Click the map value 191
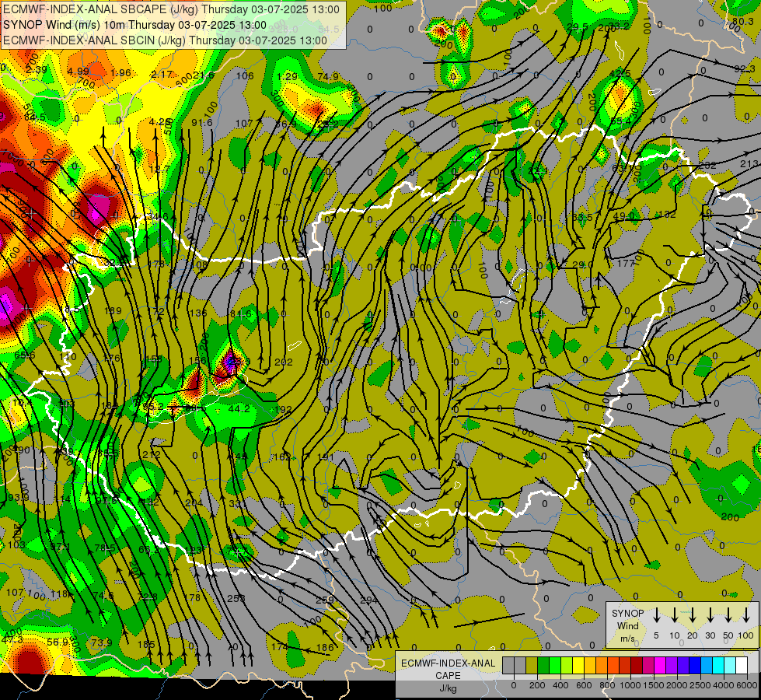Viewport: 761px width, 700px height. coord(326,457)
